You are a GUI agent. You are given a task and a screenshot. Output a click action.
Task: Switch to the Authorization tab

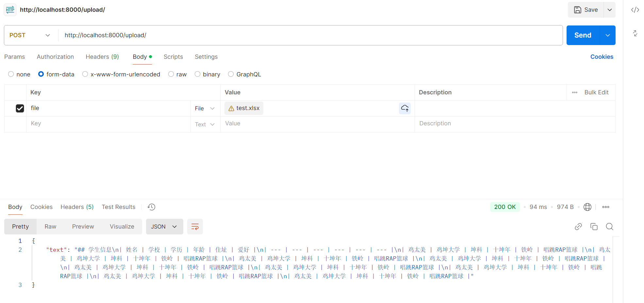(x=56, y=57)
